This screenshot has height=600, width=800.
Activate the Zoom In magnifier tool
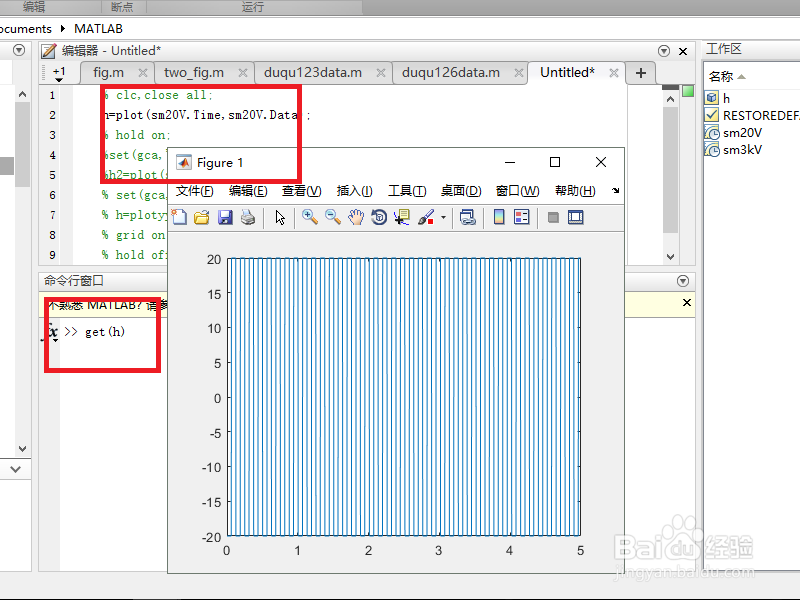pyautogui.click(x=310, y=217)
